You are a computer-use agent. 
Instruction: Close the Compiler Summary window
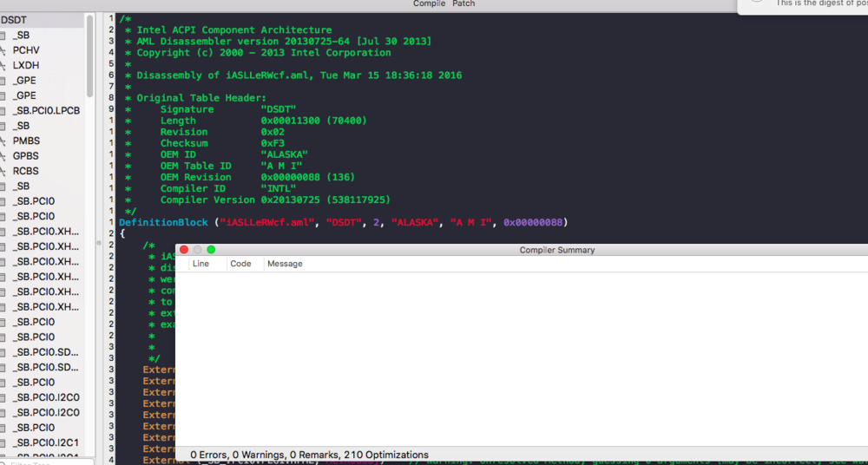coord(183,250)
